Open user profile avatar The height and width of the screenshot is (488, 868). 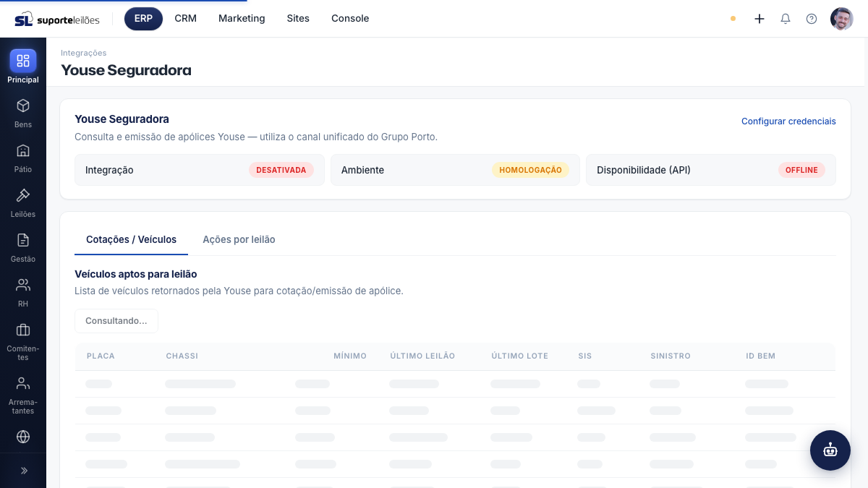pos(842,19)
